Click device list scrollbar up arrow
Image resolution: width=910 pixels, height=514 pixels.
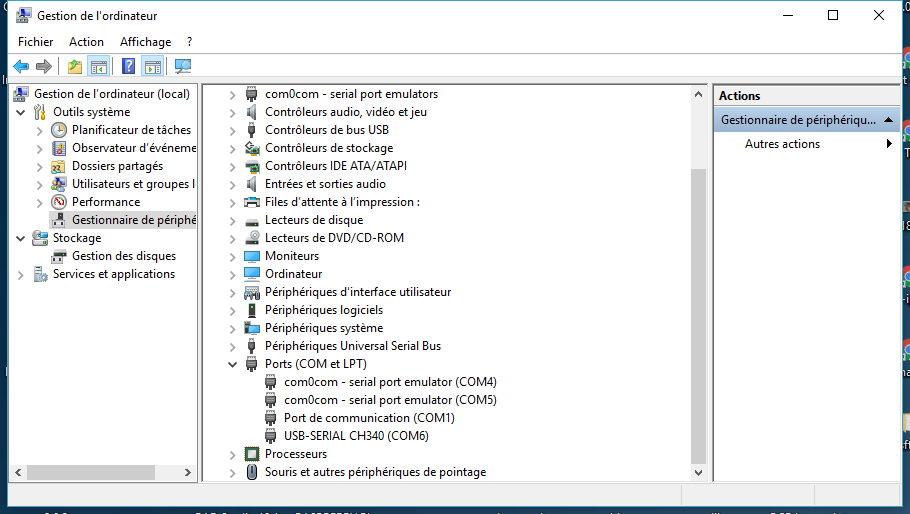pyautogui.click(x=698, y=94)
